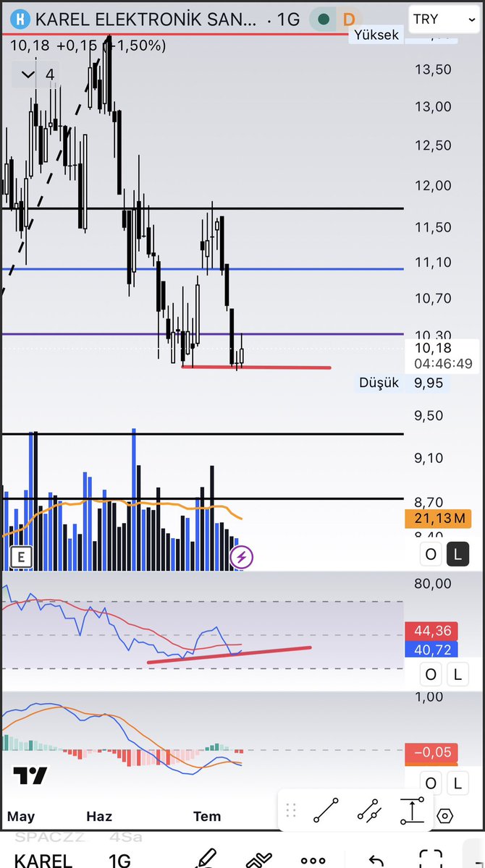The height and width of the screenshot is (868, 485).
Task: Click the 13,50 price axis label
Action: pos(434,69)
